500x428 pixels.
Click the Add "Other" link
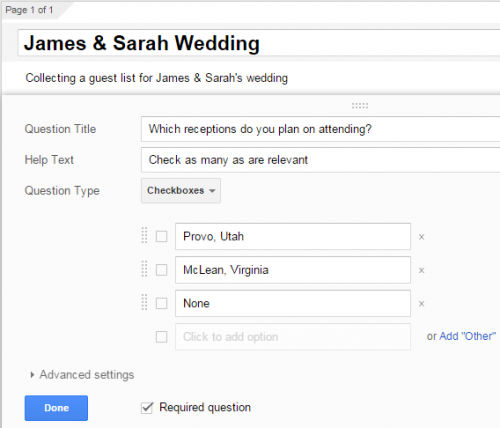468,336
